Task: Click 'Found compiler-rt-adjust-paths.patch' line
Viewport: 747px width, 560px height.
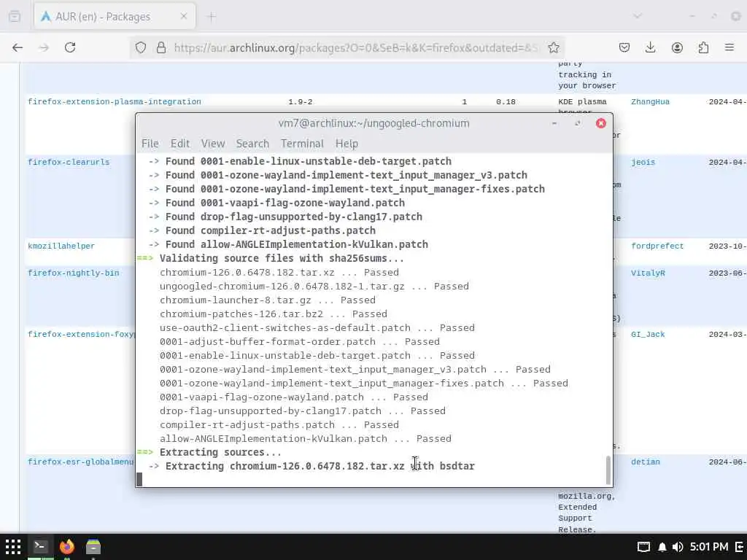Action: coord(270,230)
